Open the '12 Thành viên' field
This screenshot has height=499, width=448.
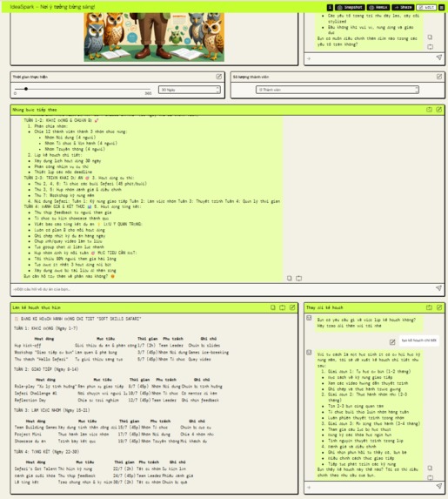[x=337, y=90]
